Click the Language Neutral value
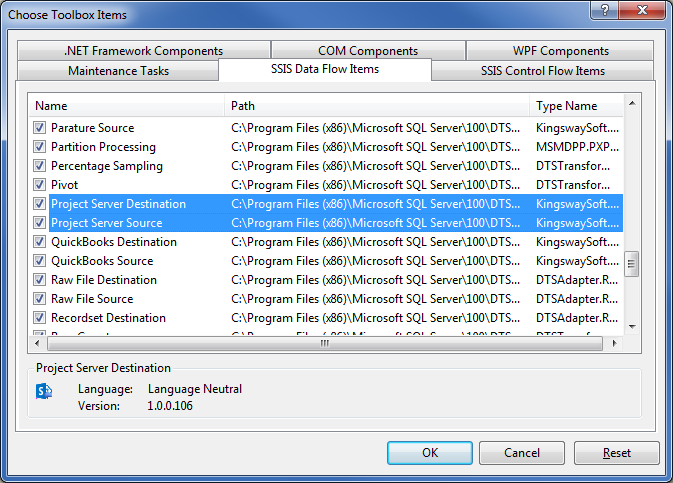Image resolution: width=673 pixels, height=483 pixels. click(195, 389)
